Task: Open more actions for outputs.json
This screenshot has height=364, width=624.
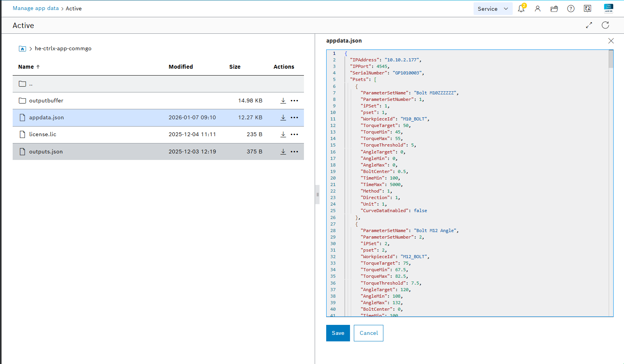Action: tap(294, 152)
